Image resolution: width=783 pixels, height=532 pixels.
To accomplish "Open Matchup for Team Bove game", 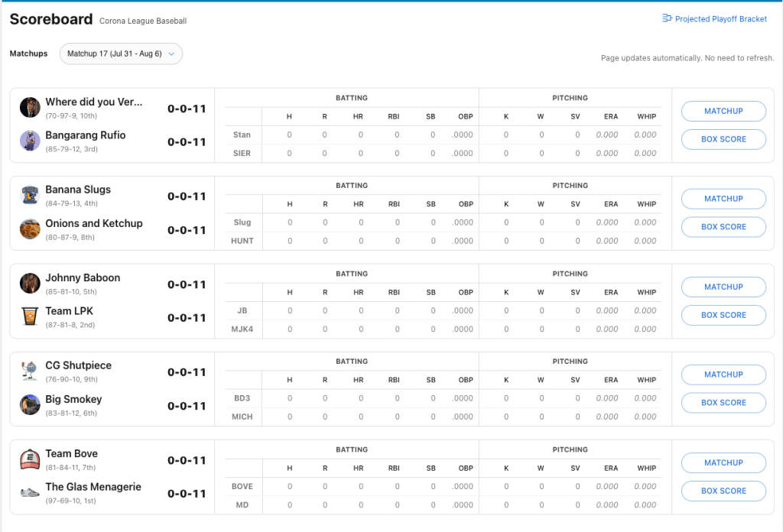I will (x=723, y=462).
